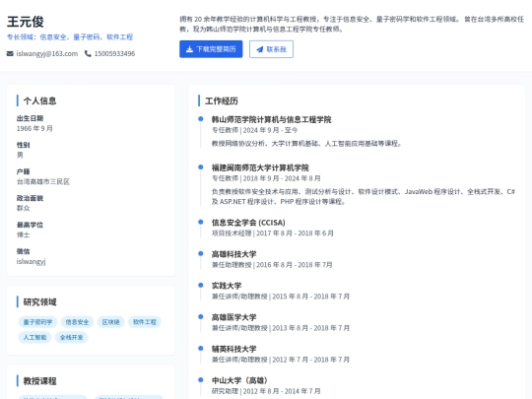Click the paper plane icon in 联系我
Screen dimensions: 532x399
coord(259,49)
